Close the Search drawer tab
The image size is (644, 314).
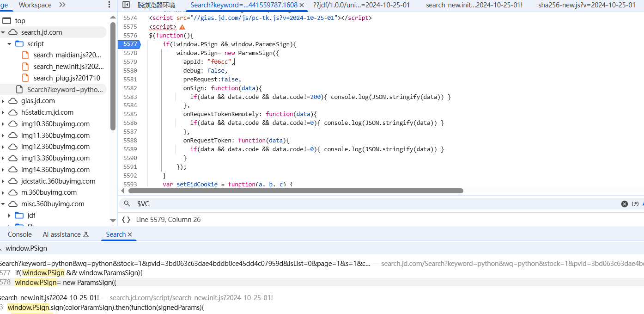(130, 234)
